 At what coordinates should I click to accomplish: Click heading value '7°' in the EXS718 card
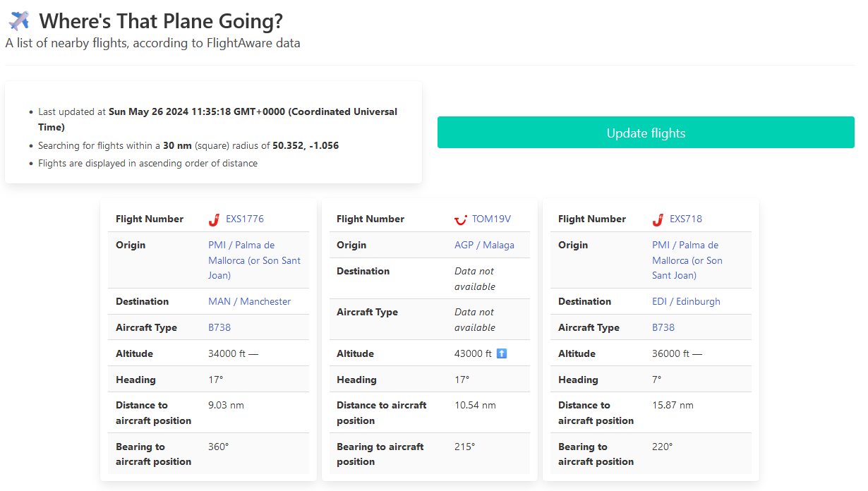tap(656, 380)
